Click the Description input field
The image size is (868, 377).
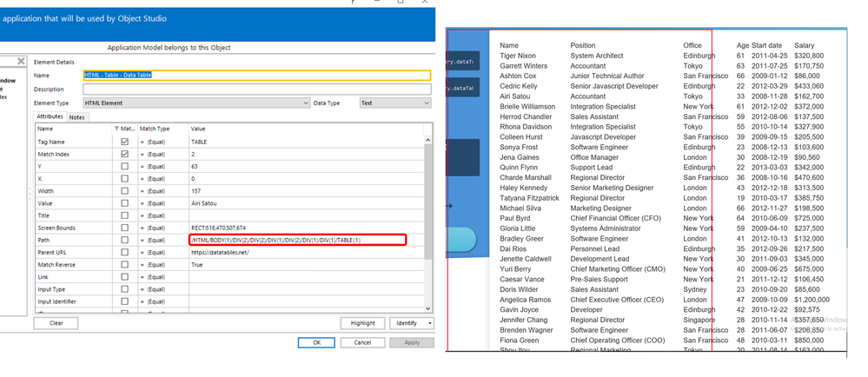tap(257, 89)
